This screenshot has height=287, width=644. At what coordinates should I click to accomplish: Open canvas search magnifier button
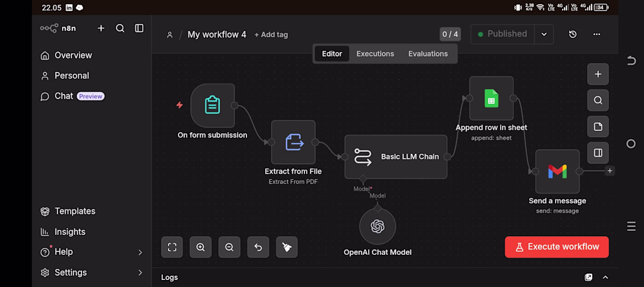tap(598, 101)
